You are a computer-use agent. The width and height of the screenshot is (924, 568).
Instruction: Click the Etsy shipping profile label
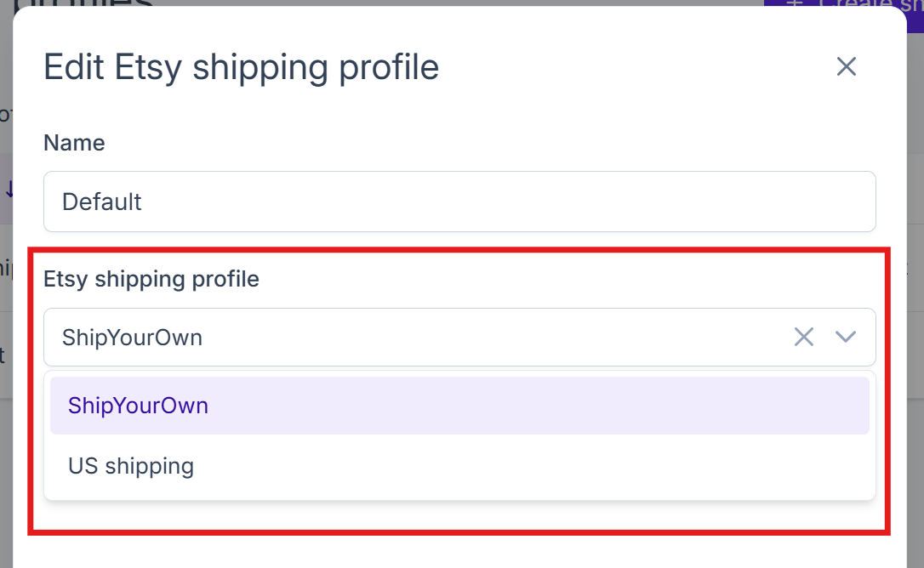151,279
